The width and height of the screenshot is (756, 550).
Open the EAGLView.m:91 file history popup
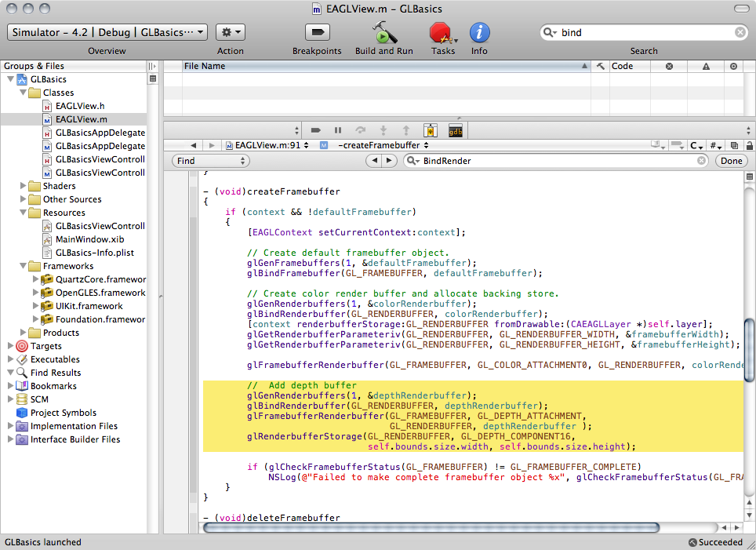(267, 145)
